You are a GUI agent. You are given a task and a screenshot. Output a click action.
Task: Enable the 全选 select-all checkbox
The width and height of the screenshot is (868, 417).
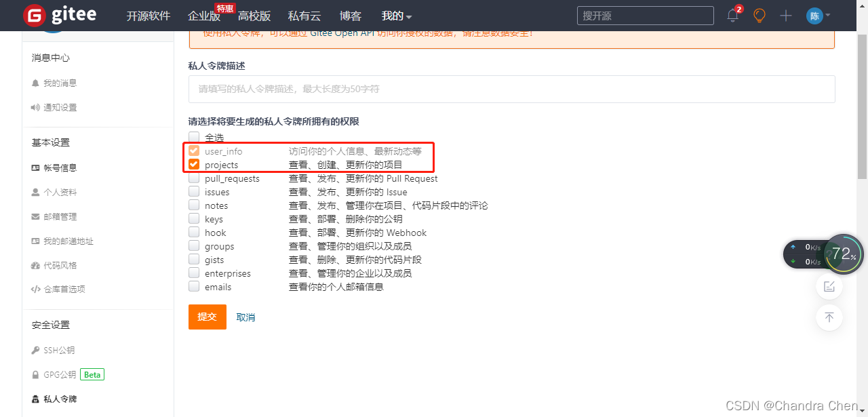pos(193,137)
